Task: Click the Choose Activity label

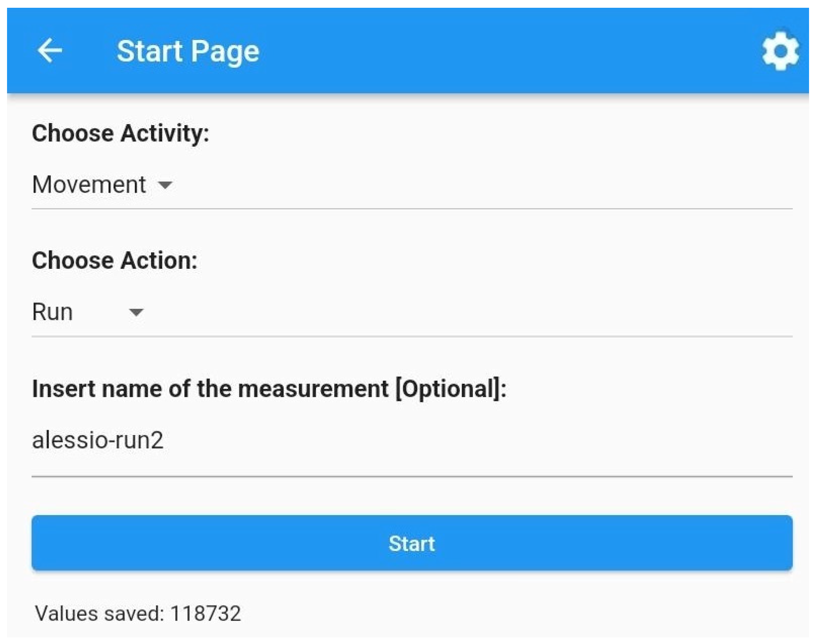Action: [x=120, y=133]
